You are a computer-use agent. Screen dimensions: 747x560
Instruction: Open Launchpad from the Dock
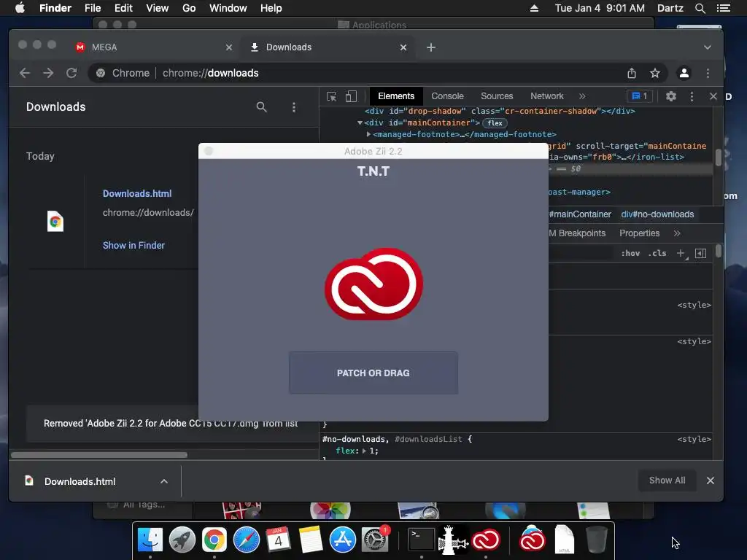pyautogui.click(x=182, y=540)
